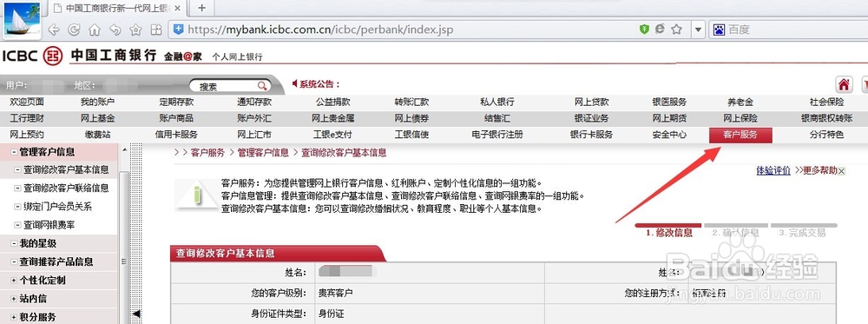Go to the 分行特色 menu item
Image resolution: width=868 pixels, height=324 pixels.
[x=826, y=135]
